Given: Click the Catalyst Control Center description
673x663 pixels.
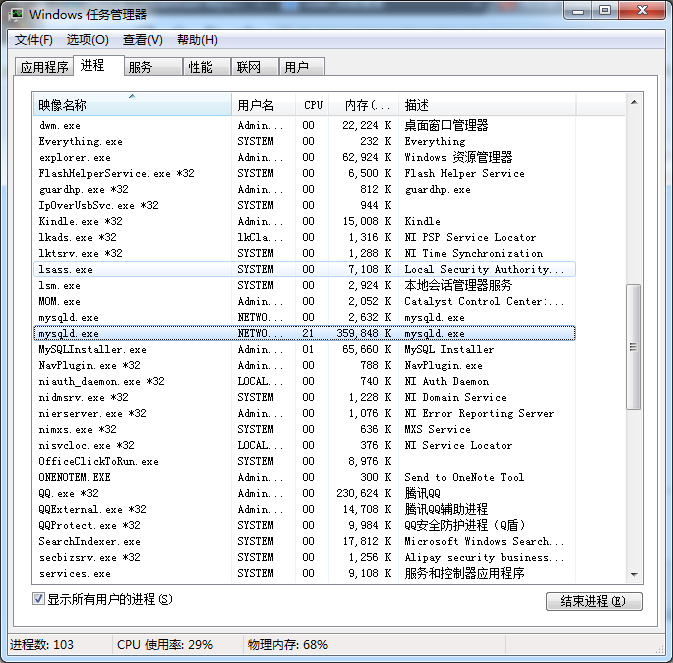Looking at the screenshot, I should point(484,301).
